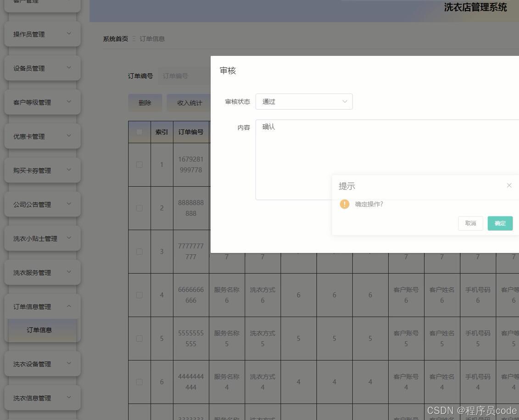Check the checkbox for row index 2
This screenshot has width=519, height=420.
coord(140,208)
